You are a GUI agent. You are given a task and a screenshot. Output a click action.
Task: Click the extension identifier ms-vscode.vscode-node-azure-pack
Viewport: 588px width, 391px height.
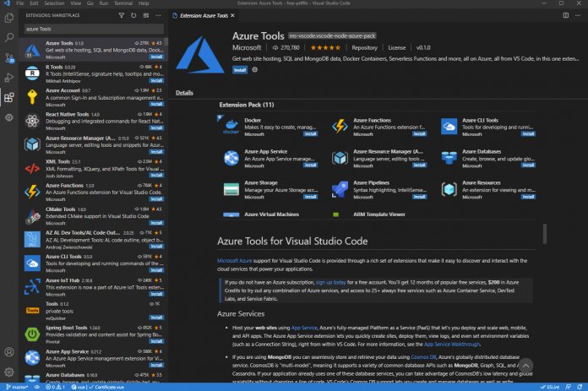click(332, 36)
